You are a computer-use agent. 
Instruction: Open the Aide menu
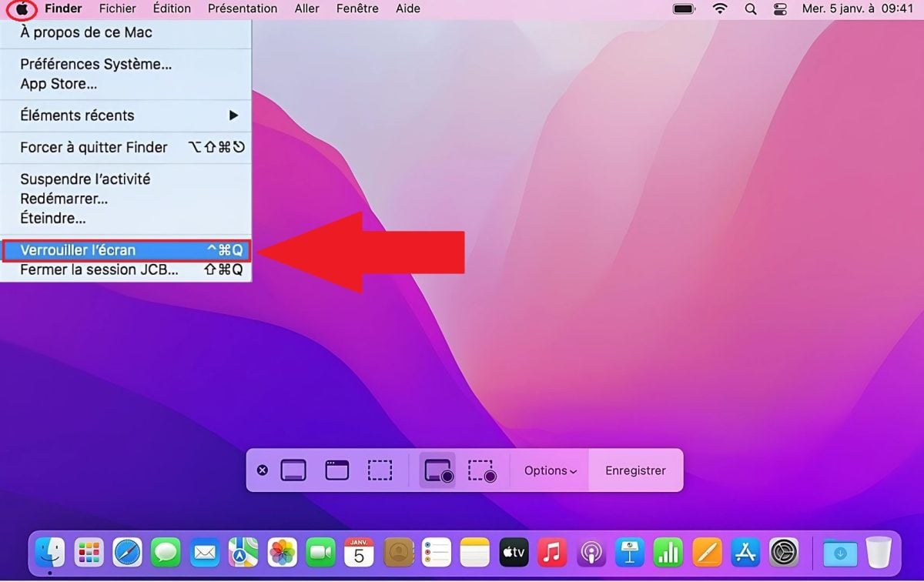(408, 9)
